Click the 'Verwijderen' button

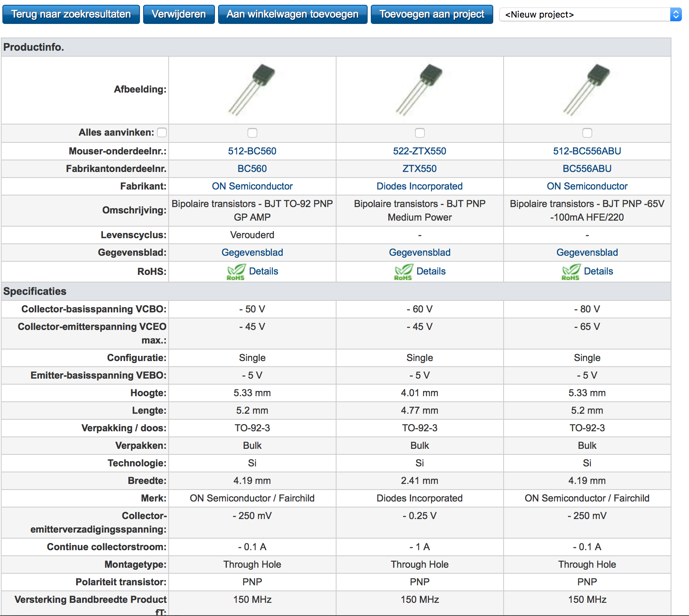pyautogui.click(x=179, y=14)
